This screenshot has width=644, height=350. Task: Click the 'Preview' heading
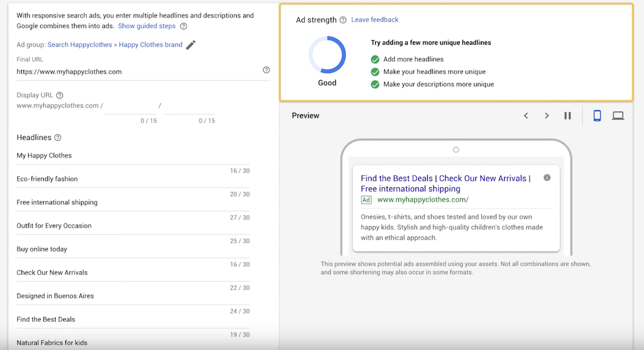[x=306, y=116]
